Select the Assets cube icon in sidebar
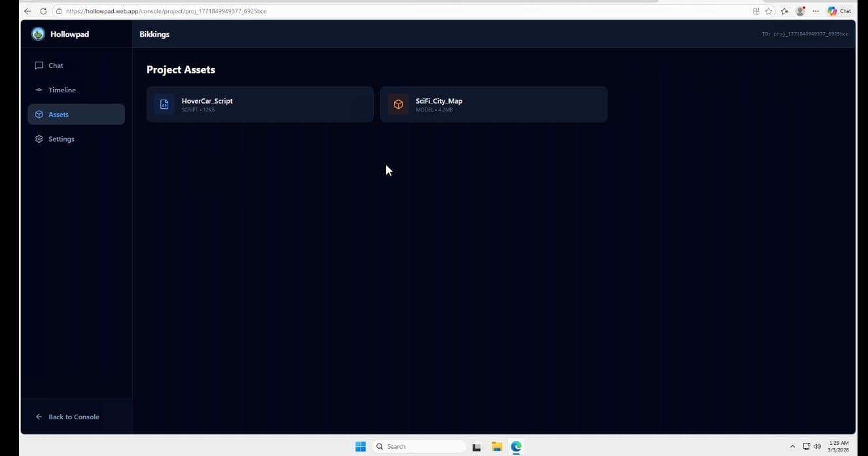 tap(39, 114)
